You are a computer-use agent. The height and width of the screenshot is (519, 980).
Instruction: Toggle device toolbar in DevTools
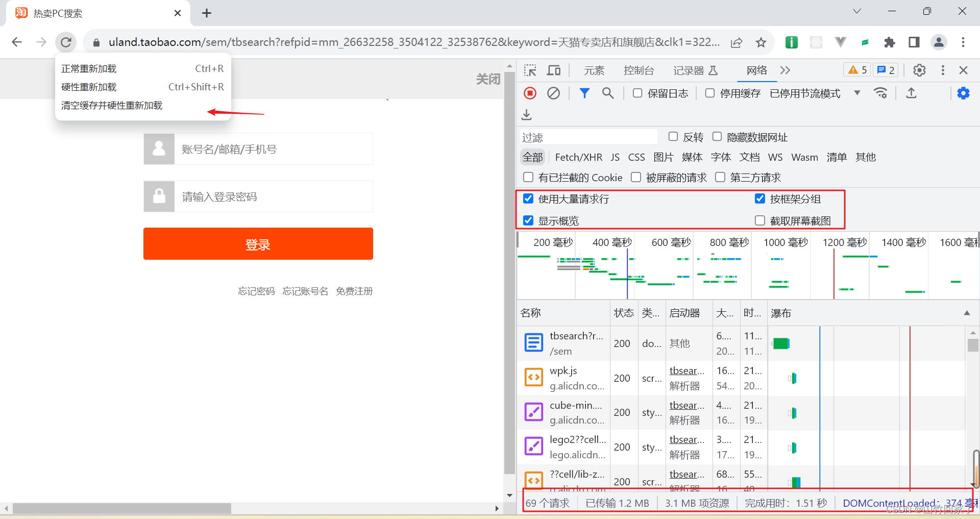pos(554,70)
